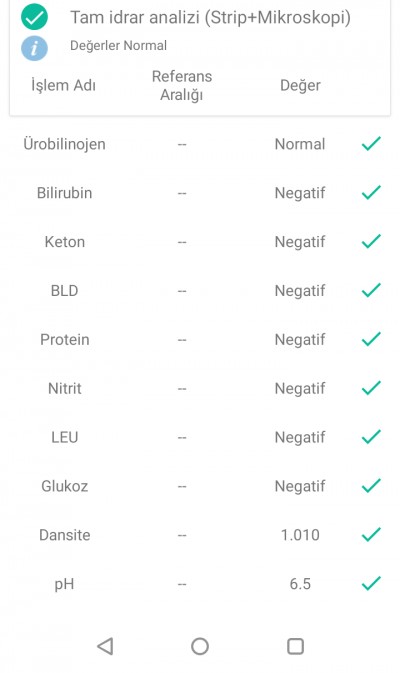The height and width of the screenshot is (673, 400).
Task: Tap the Bilirubin row label
Action: click(64, 193)
